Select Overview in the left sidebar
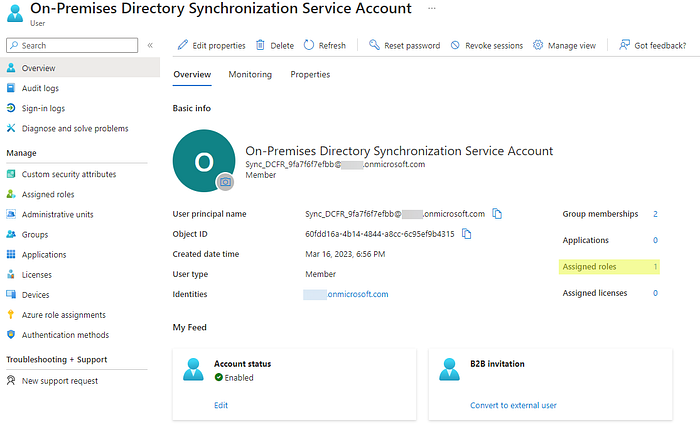The image size is (700, 429). point(80,68)
